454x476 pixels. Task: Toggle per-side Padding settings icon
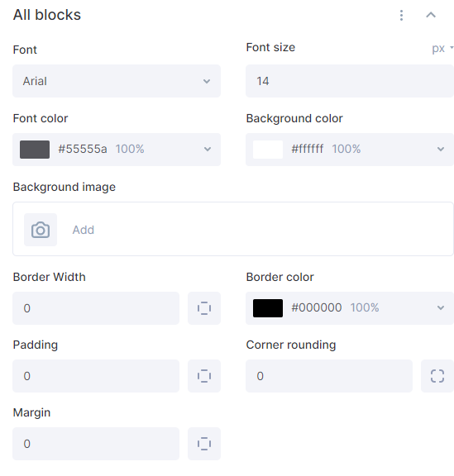coord(204,376)
